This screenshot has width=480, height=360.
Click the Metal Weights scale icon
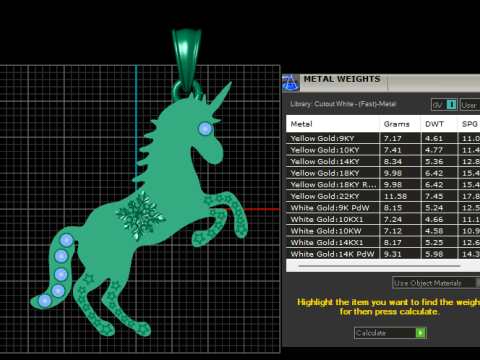pyautogui.click(x=290, y=82)
